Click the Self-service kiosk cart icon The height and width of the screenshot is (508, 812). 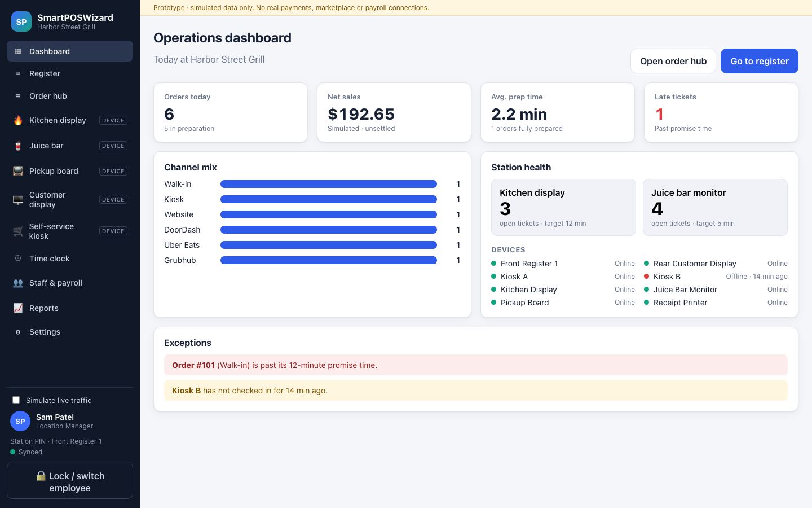click(x=18, y=231)
